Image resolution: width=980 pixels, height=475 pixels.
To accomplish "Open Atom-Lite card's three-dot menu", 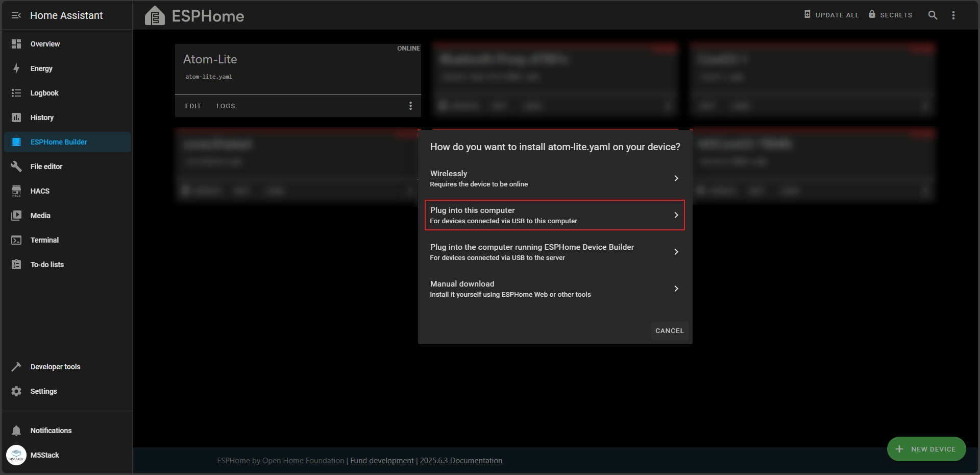I will click(410, 106).
